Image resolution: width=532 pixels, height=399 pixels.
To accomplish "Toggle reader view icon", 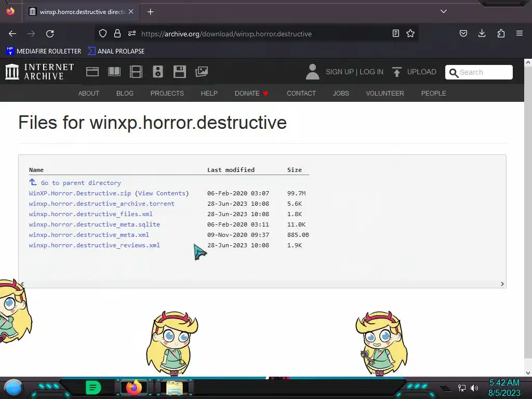I will pyautogui.click(x=395, y=34).
